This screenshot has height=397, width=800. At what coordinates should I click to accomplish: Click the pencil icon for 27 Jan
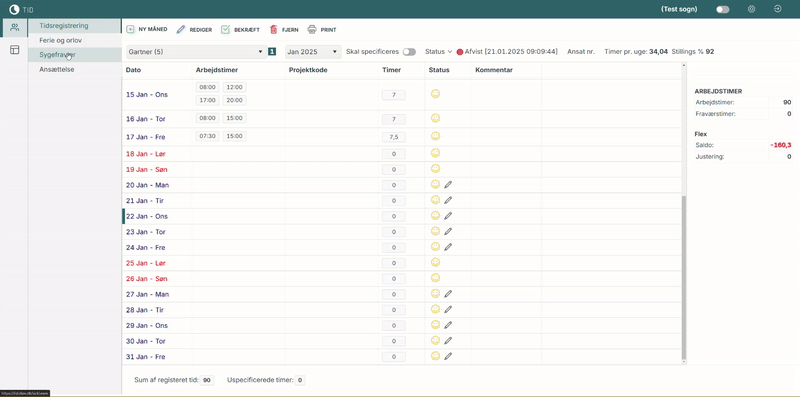pos(448,294)
